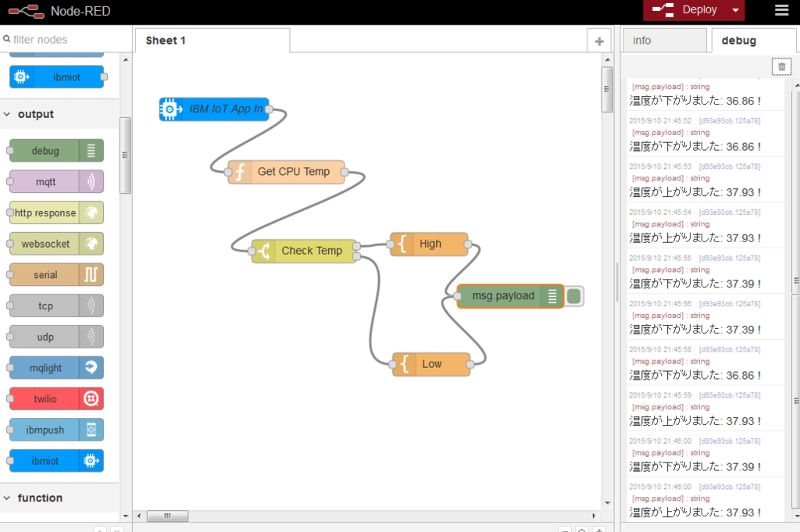Select the ibmpush output palette node
The image size is (800, 532).
point(56,430)
